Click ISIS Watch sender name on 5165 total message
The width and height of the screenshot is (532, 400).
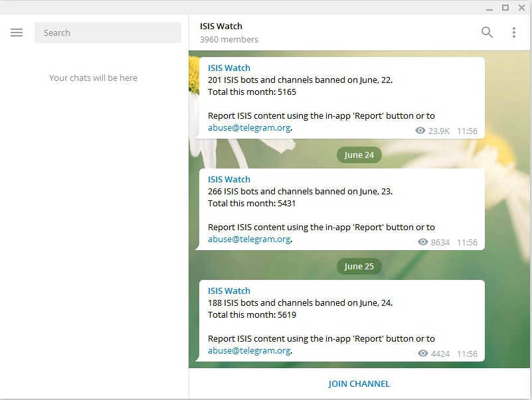(x=229, y=68)
